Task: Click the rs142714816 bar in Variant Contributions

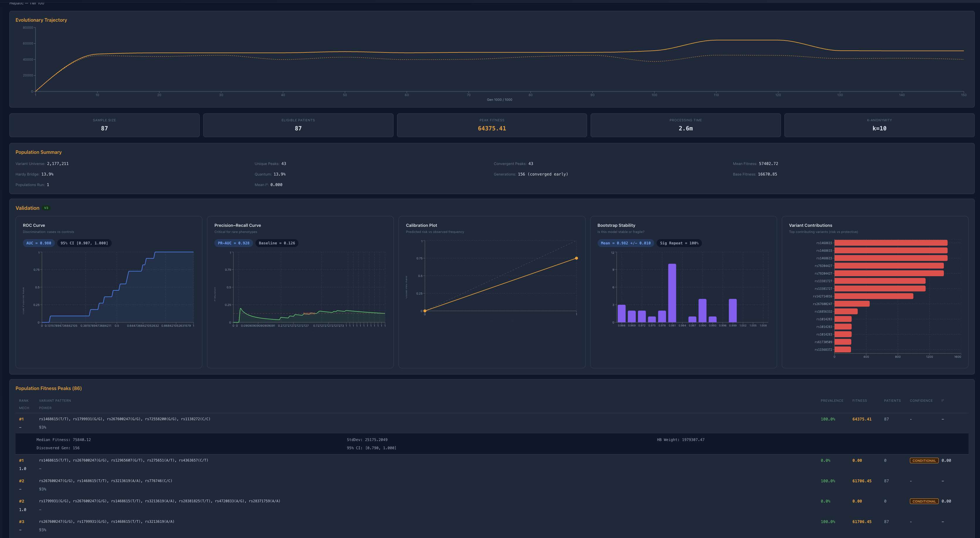Action: click(x=874, y=296)
